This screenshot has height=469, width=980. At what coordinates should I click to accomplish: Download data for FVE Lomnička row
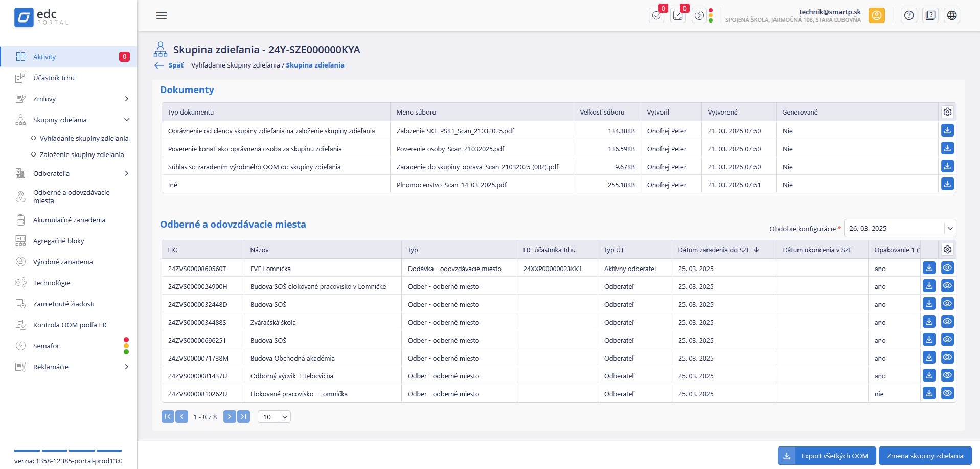(x=929, y=268)
